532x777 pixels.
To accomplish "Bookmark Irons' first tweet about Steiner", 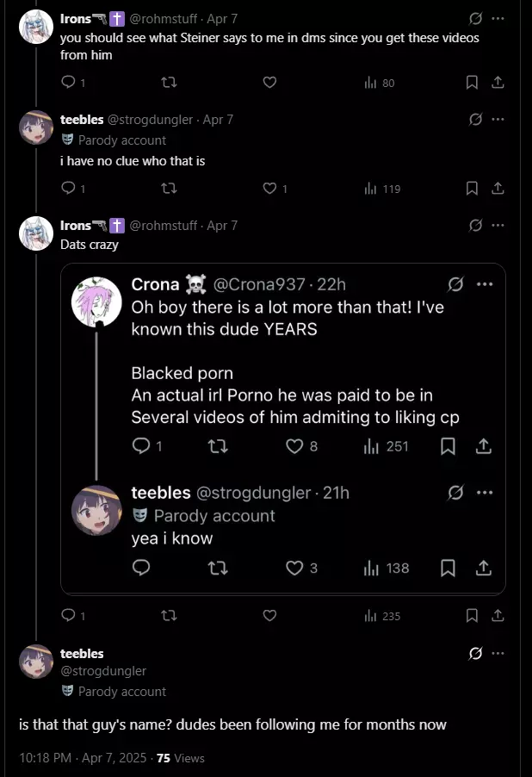I will [472, 82].
